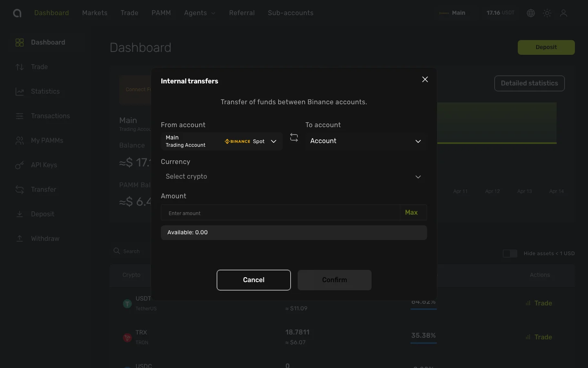The height and width of the screenshot is (368, 588).
Task: Switch to the Markets section
Action: (x=95, y=13)
